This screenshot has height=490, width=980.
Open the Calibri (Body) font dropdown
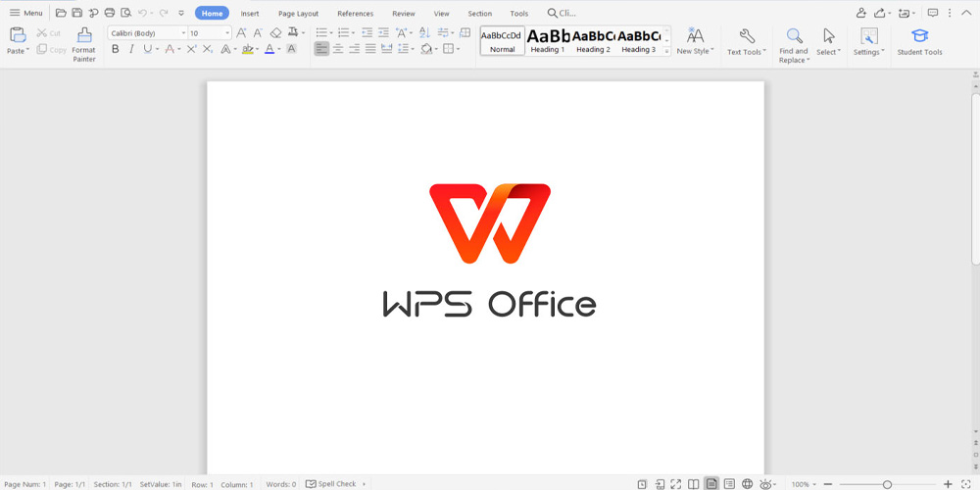[x=184, y=33]
